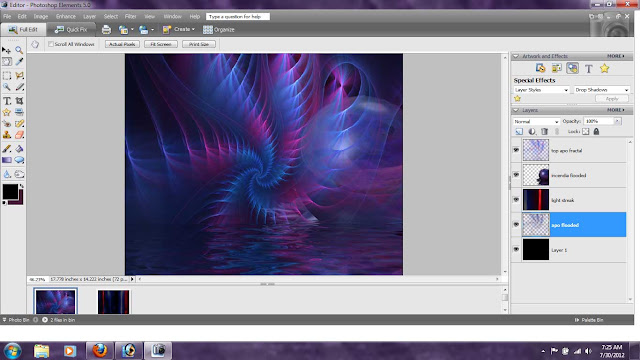Image resolution: width=640 pixels, height=360 pixels.
Task: Hide the incendia flooded layer
Action: point(516,175)
